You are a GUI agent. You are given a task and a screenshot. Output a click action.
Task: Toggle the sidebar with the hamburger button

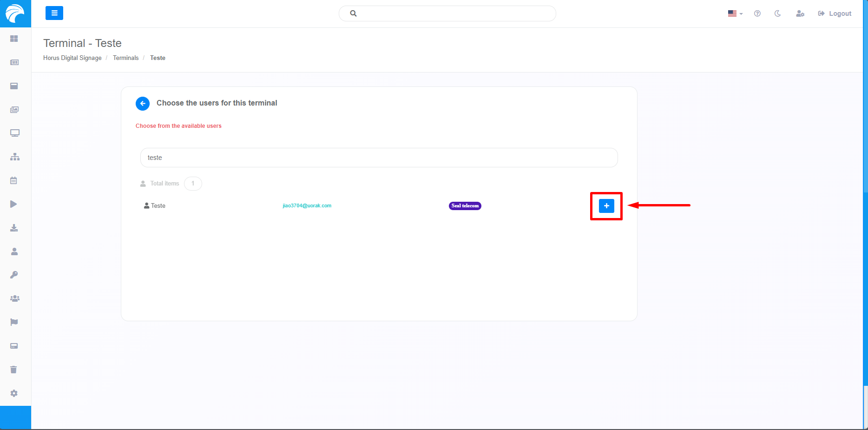coord(54,13)
